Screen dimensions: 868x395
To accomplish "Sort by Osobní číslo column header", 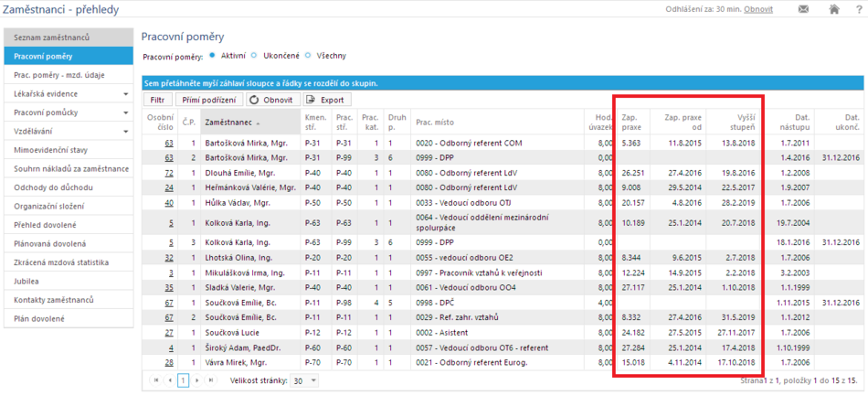I will coord(161,122).
